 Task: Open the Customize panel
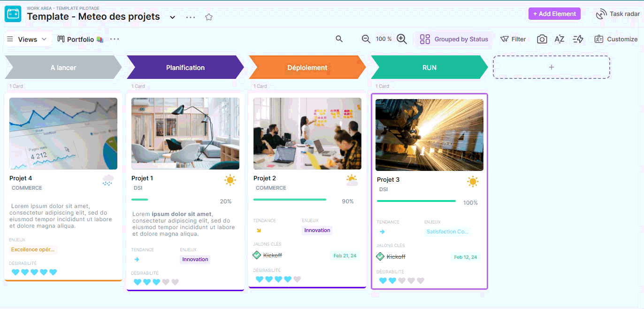tap(616, 39)
